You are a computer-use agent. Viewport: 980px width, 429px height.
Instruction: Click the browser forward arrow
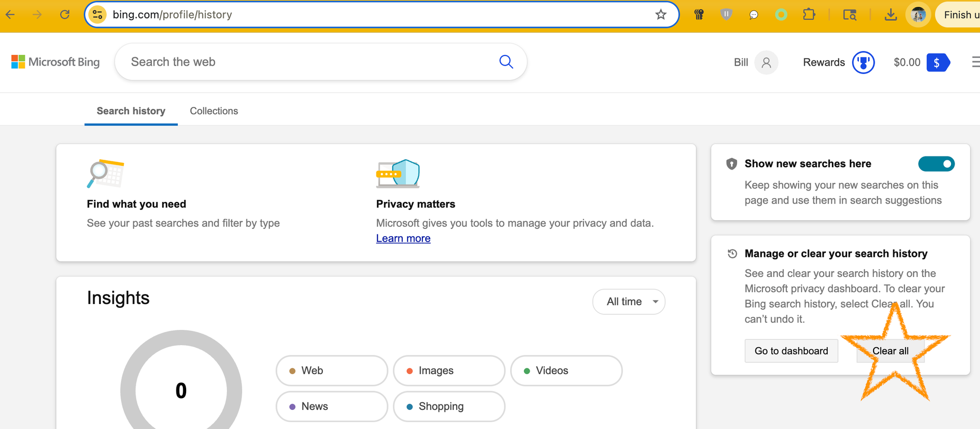pos(37,15)
